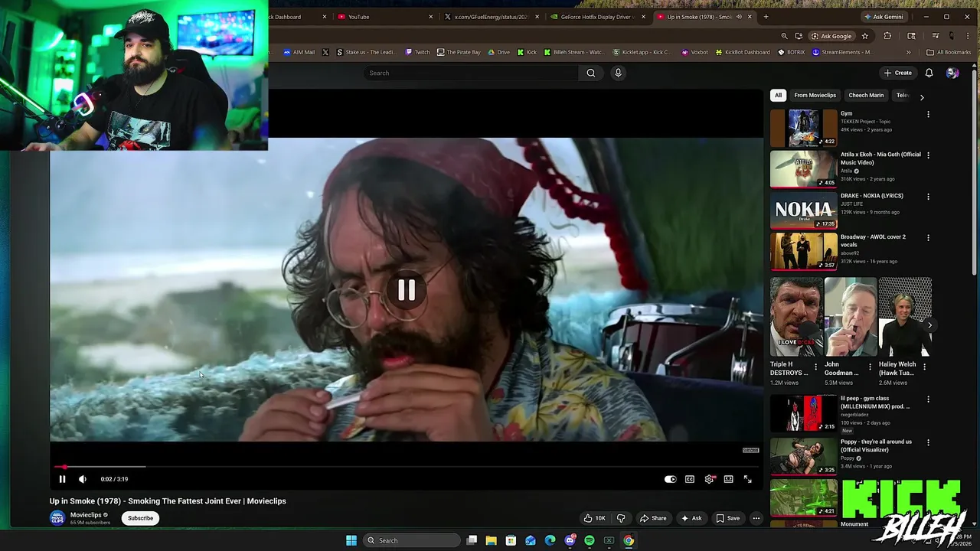Open the Gym TEKKEN Project video thumbnail
This screenshot has height=551, width=980.
coord(804,128)
